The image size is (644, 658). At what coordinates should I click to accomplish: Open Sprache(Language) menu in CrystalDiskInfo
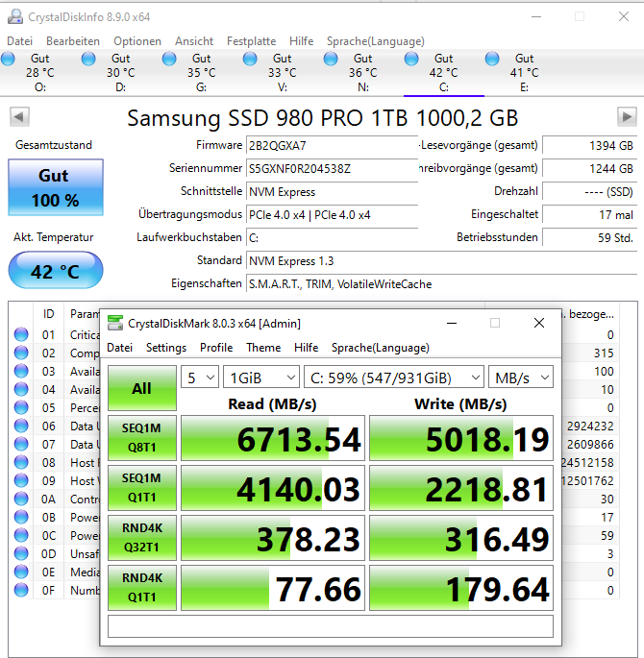click(375, 41)
